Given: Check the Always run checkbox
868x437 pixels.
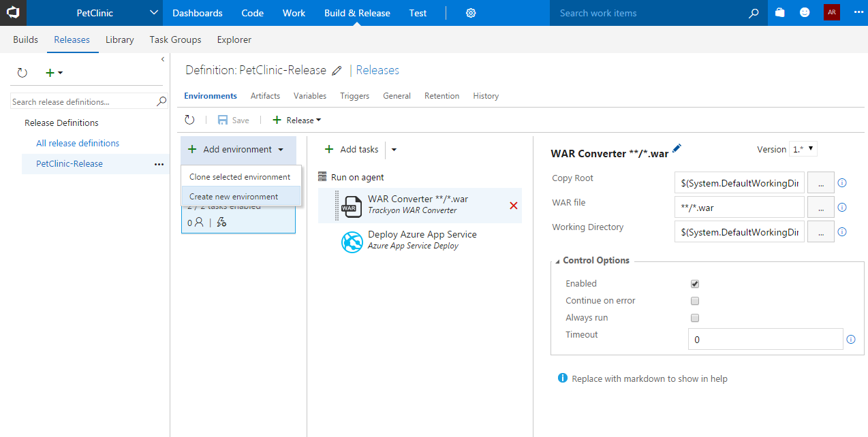Looking at the screenshot, I should coord(695,318).
